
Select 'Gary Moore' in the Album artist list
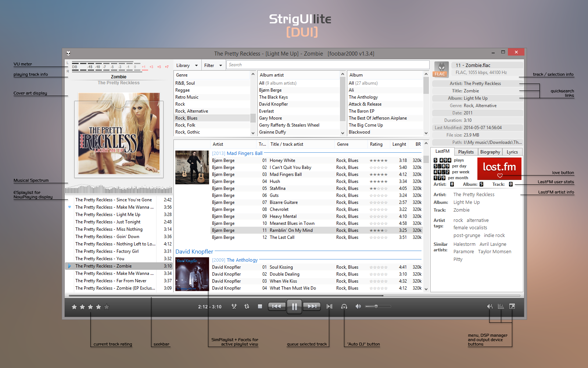[299, 118]
